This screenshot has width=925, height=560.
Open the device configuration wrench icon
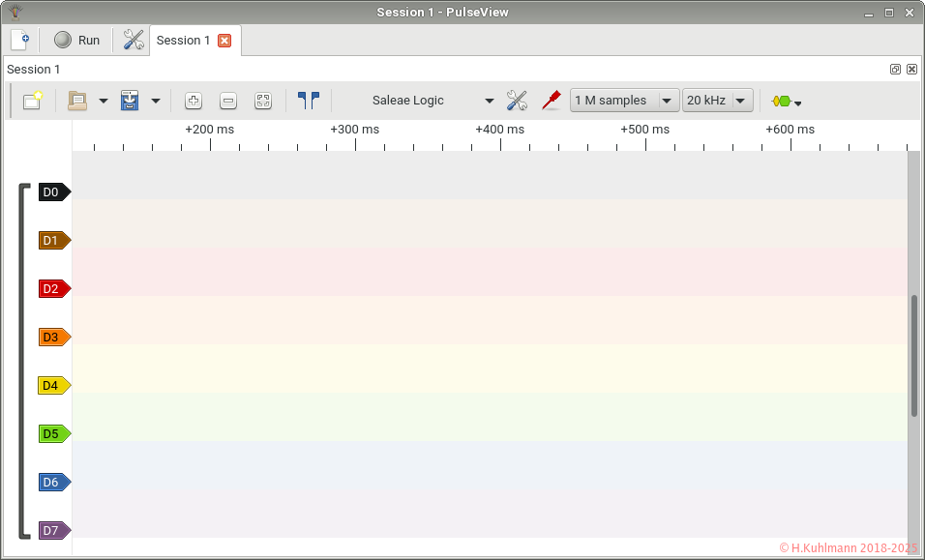[x=517, y=101]
